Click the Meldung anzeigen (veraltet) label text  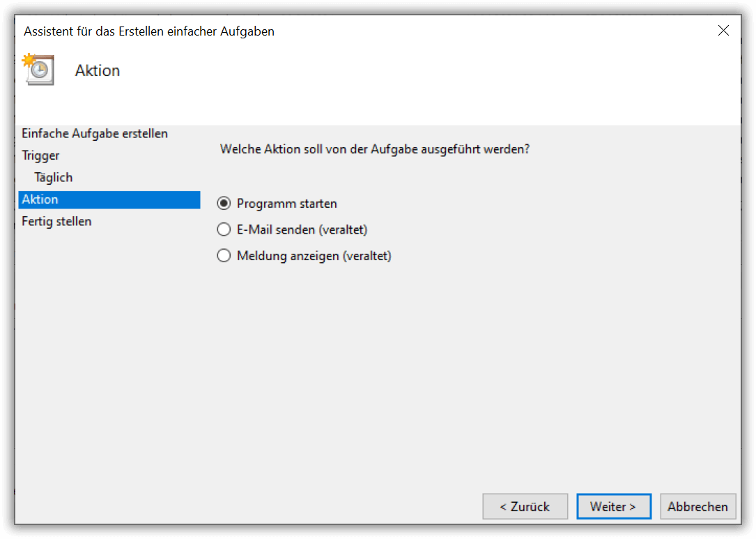click(314, 256)
